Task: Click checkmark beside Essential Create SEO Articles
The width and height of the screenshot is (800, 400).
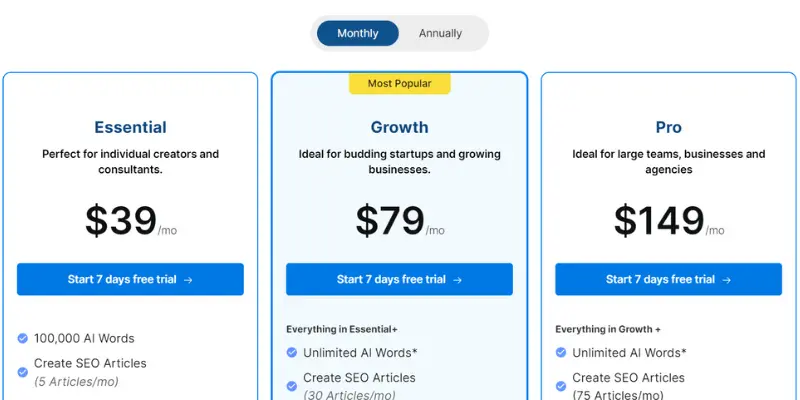Action: (x=22, y=372)
